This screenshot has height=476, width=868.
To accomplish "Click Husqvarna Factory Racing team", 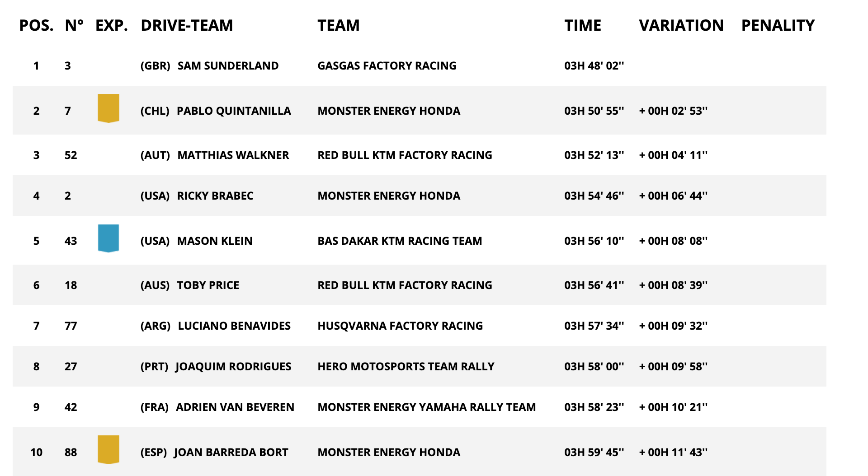I will click(x=400, y=326).
